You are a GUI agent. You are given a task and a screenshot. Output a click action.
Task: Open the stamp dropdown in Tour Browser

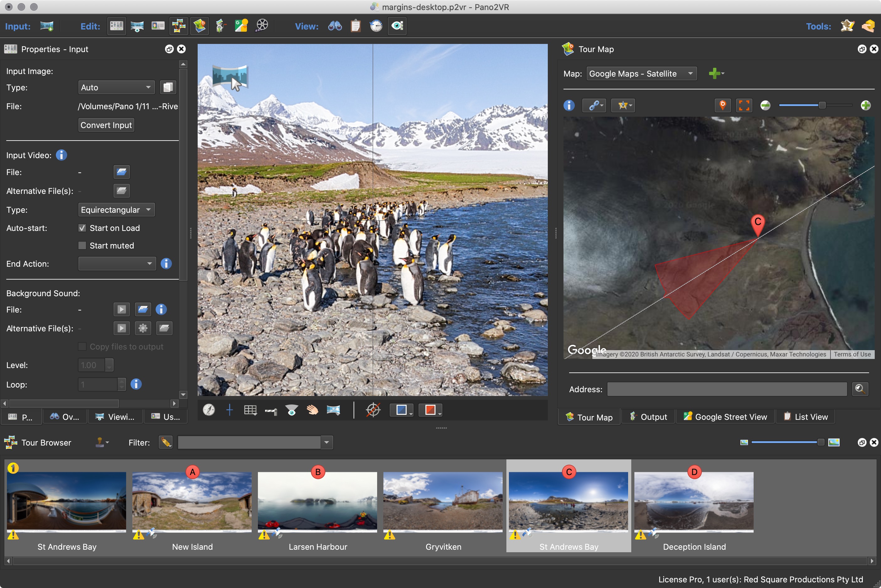[x=102, y=442]
